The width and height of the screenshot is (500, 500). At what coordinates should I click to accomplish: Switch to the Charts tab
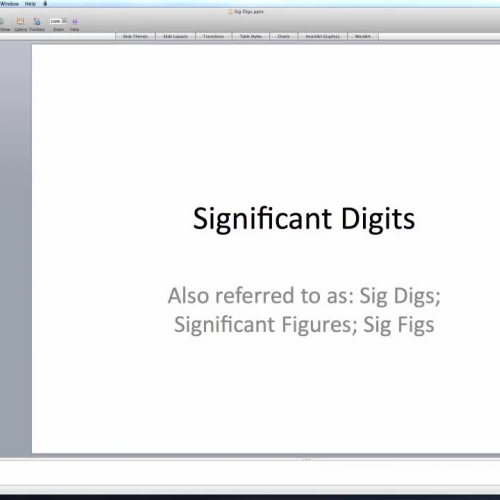click(284, 36)
